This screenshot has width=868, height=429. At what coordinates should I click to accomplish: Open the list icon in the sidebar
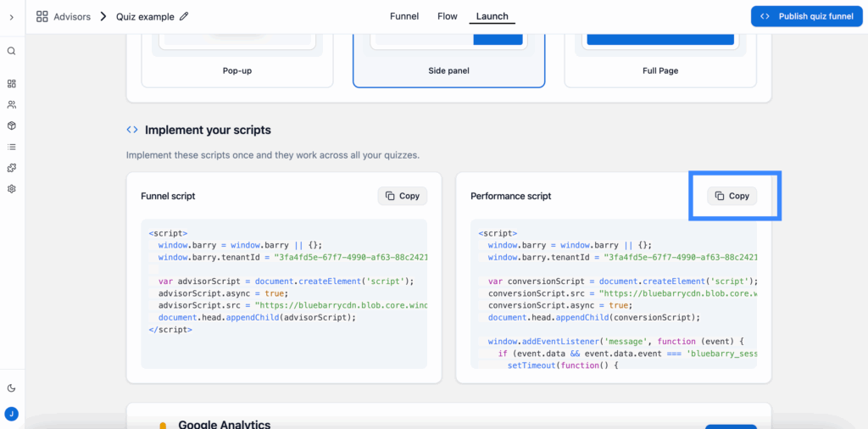point(12,147)
